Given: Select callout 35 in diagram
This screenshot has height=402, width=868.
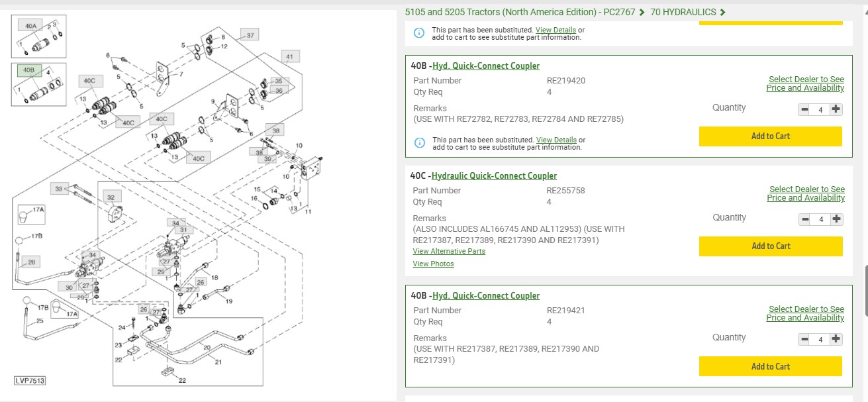Looking at the screenshot, I should tap(279, 81).
